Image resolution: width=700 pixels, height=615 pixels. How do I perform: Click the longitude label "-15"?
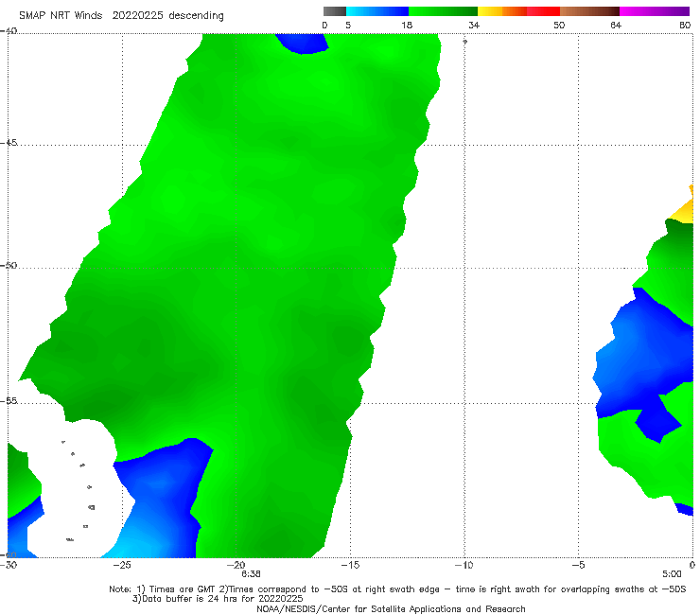click(350, 565)
